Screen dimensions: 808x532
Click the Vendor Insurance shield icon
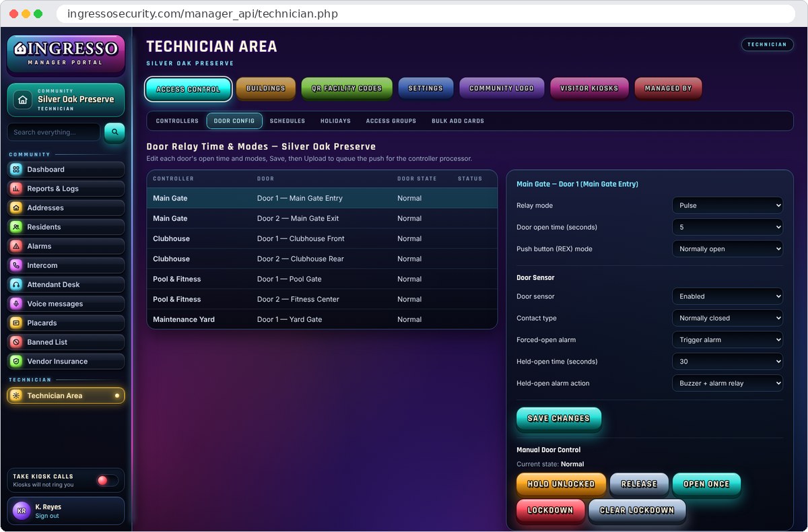tap(16, 362)
